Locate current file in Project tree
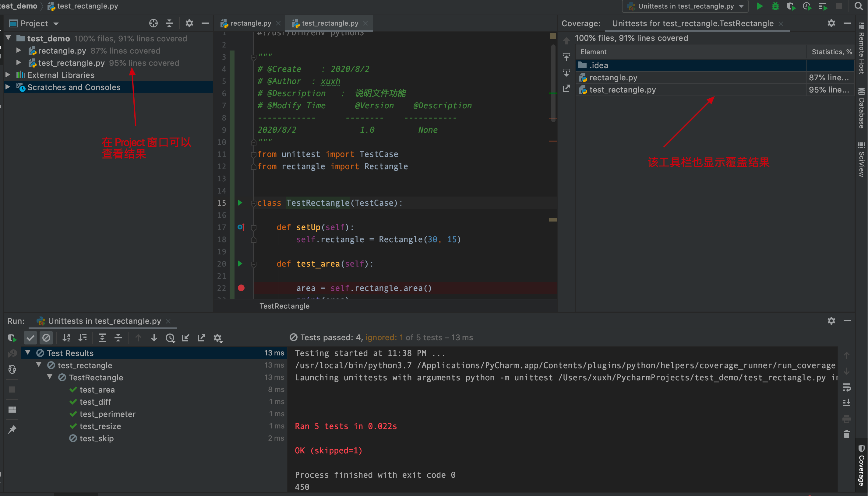 point(153,23)
